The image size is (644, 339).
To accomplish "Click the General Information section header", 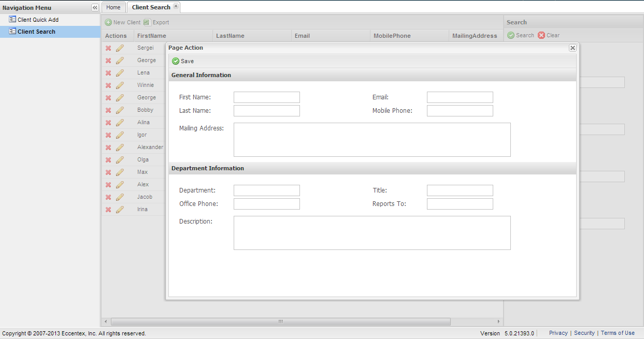I will pyautogui.click(x=373, y=75).
